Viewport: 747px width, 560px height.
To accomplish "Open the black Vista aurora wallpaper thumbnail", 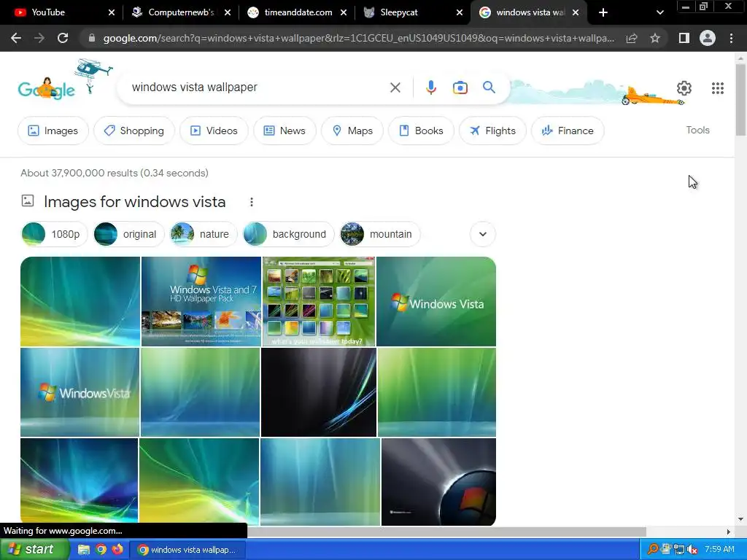I will coord(319,392).
